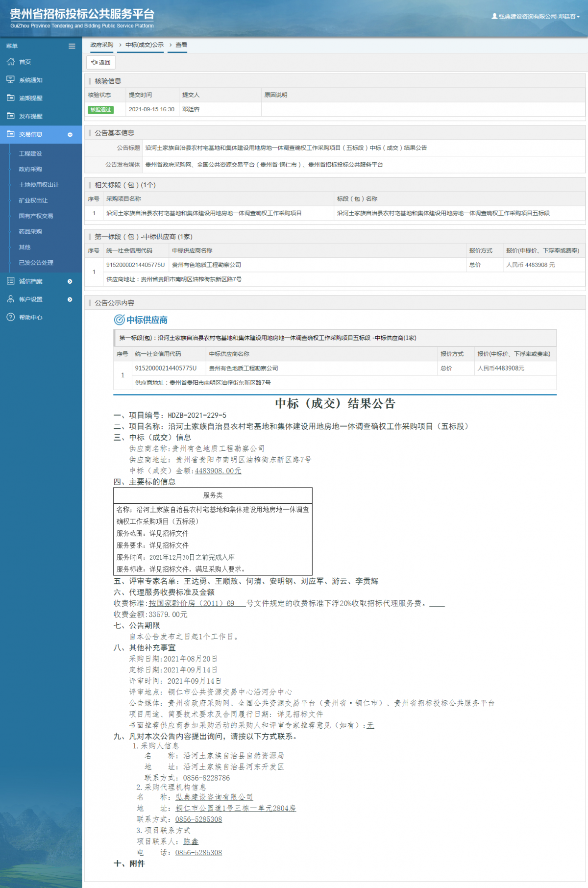Click the 交易信息 sidebar icon
Viewport: 588px width, 888px height.
(11, 134)
